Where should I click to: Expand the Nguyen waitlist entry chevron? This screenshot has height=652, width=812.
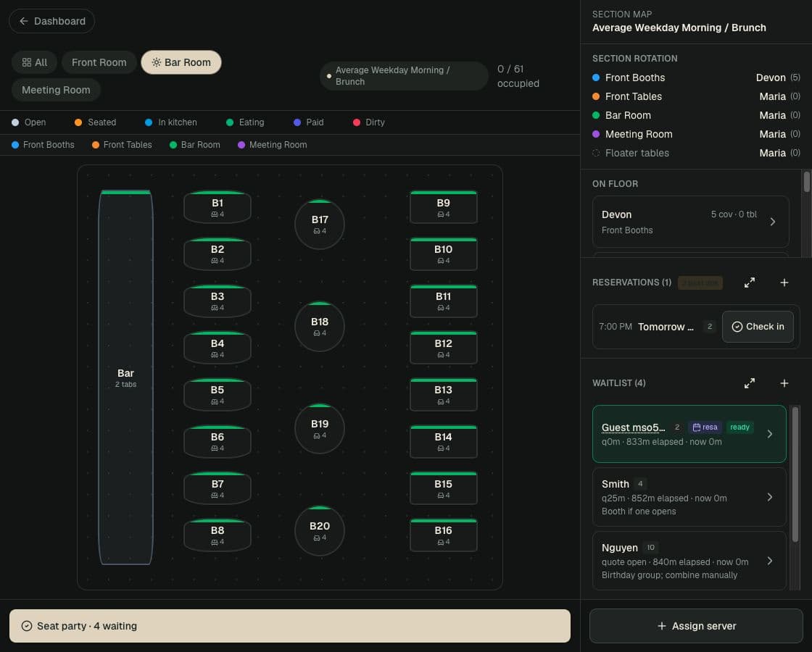coord(770,561)
